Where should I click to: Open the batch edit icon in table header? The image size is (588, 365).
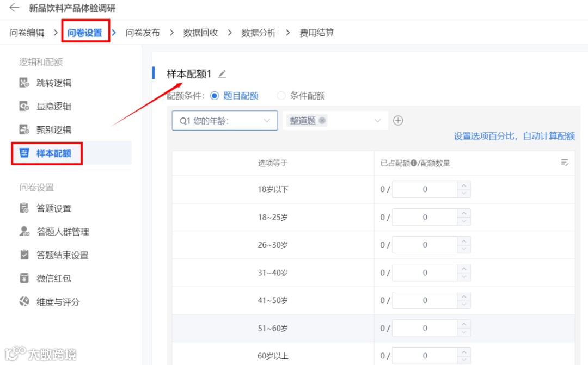pyautogui.click(x=565, y=162)
